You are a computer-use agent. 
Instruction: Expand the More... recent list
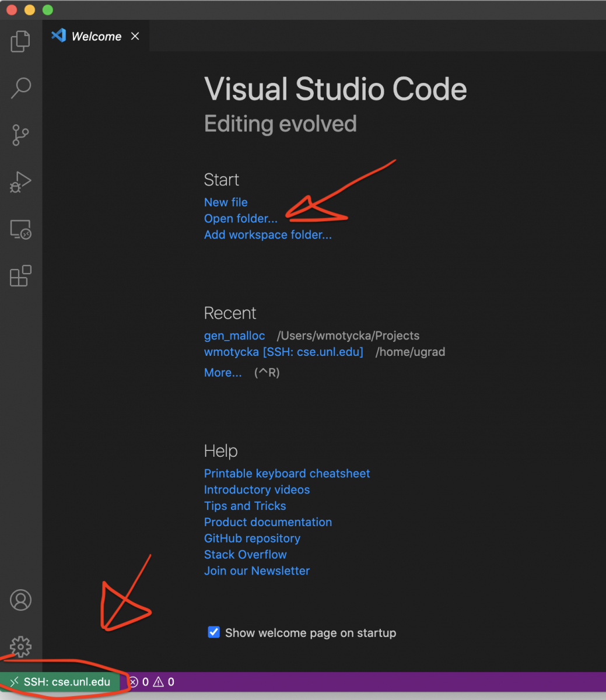(x=223, y=373)
